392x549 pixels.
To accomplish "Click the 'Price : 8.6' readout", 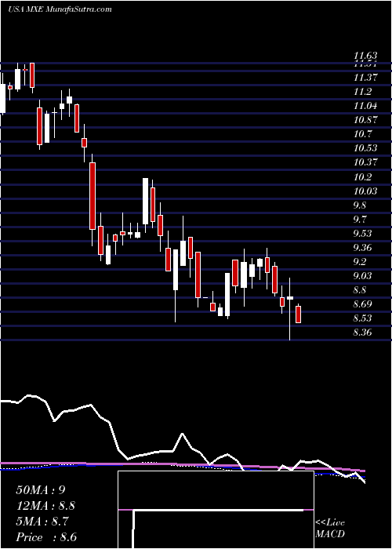I will tap(46, 537).
